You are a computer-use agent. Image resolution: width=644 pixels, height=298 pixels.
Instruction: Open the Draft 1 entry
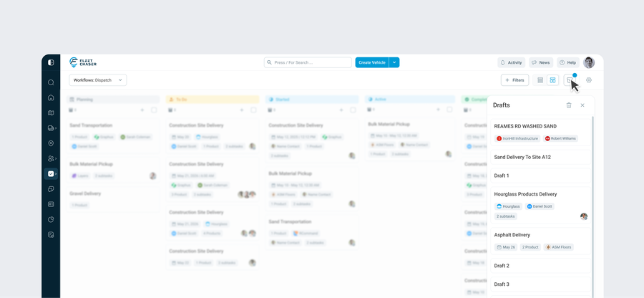541,176
